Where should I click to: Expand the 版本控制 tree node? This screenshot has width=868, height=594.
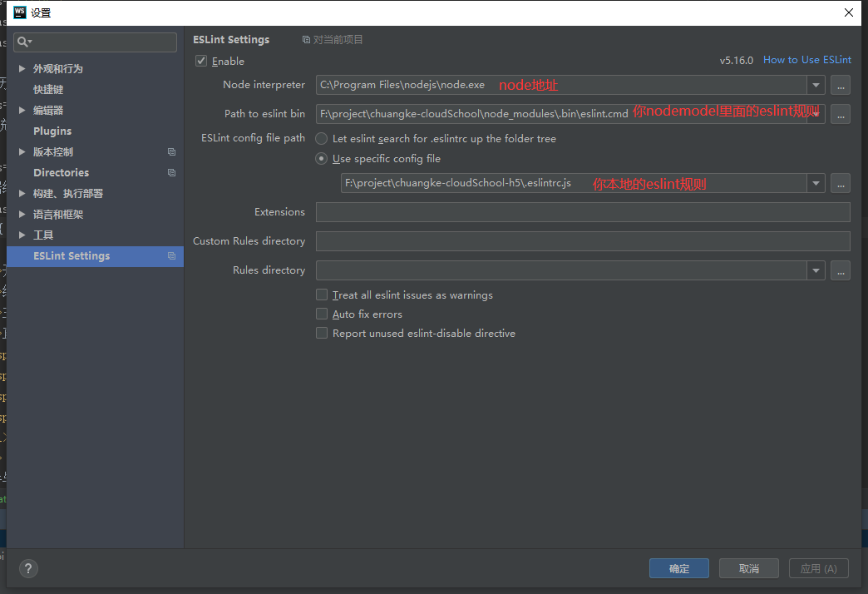click(x=22, y=151)
